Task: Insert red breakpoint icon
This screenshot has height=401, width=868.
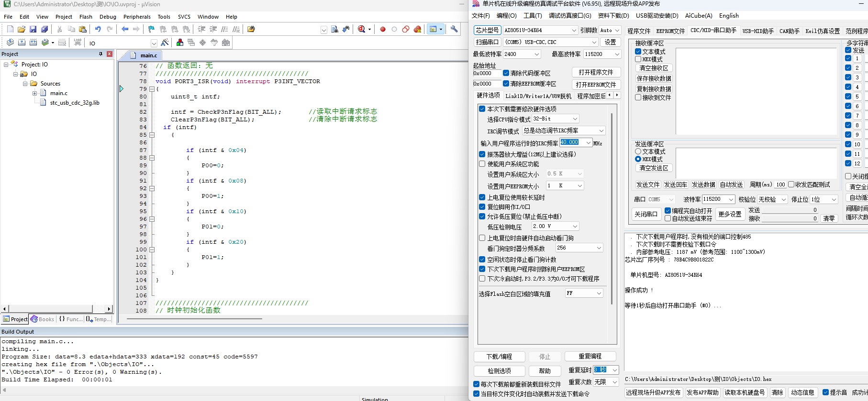Action: click(383, 30)
